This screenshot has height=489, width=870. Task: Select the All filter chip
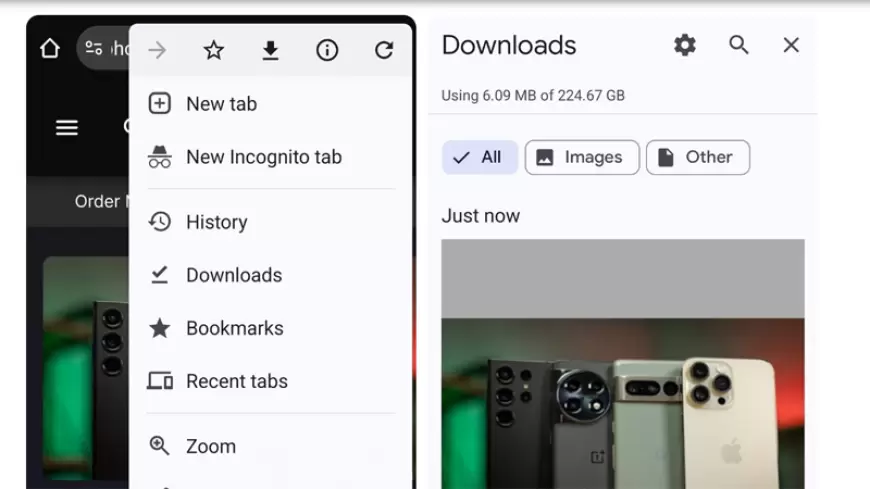pos(479,157)
